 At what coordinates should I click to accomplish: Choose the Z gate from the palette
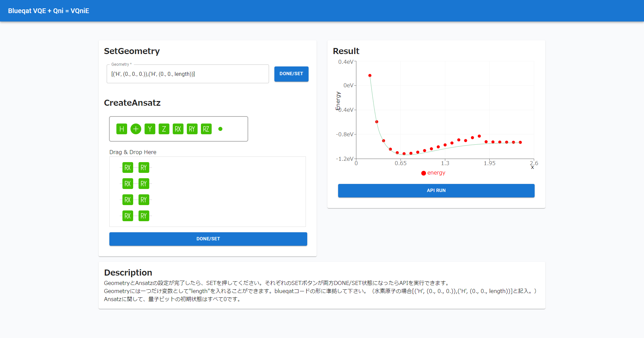point(164,129)
